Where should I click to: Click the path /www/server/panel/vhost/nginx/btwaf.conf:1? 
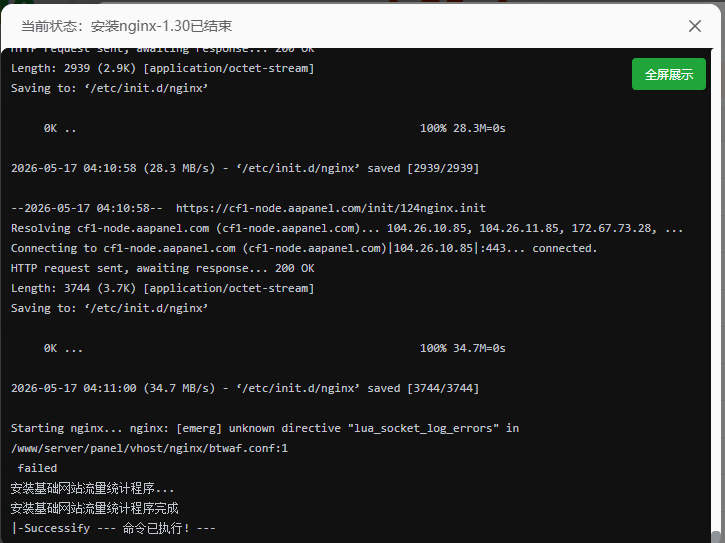pos(149,448)
